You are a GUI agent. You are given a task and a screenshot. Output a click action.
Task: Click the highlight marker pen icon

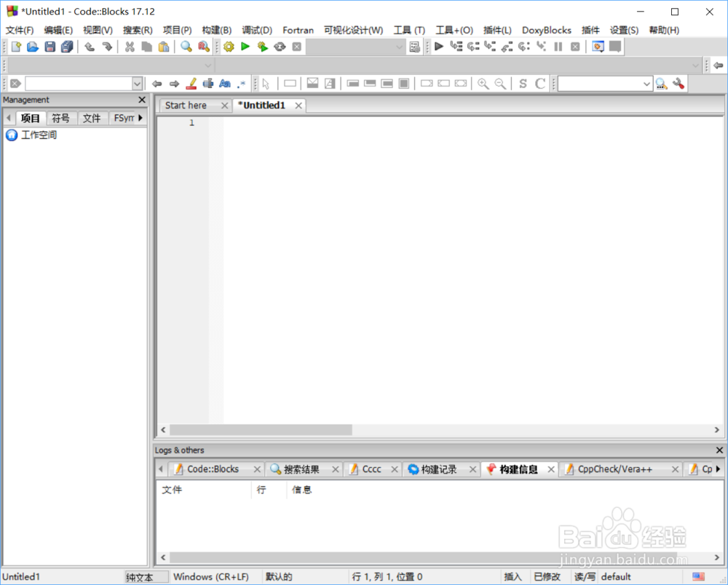191,84
